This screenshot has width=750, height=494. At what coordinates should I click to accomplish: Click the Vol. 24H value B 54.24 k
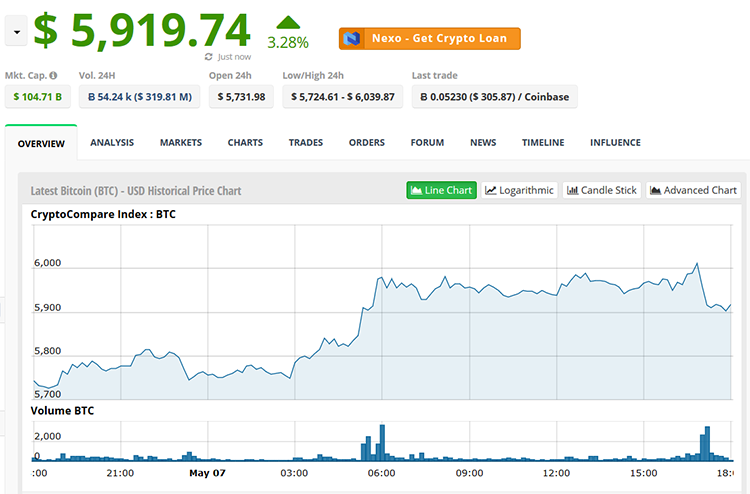tap(140, 97)
